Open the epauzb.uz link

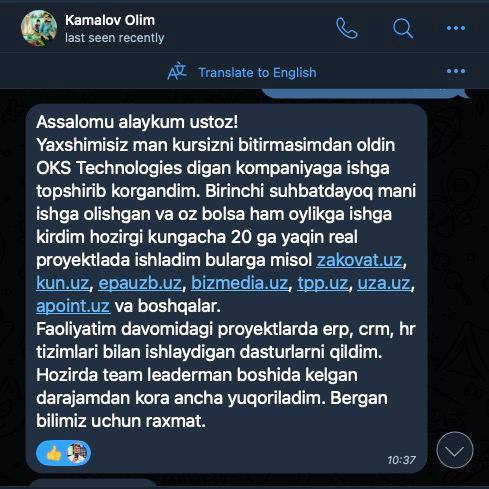140,283
